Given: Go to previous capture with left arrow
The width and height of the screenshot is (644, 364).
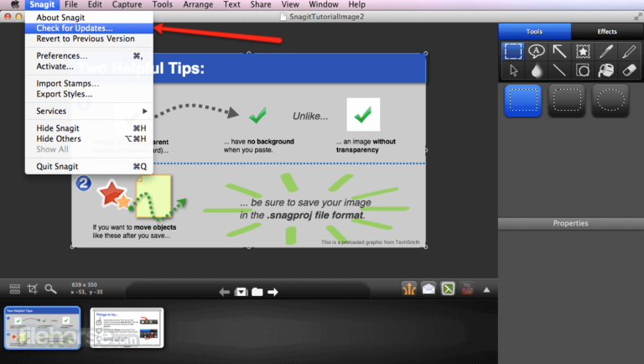Looking at the screenshot, I should [224, 292].
